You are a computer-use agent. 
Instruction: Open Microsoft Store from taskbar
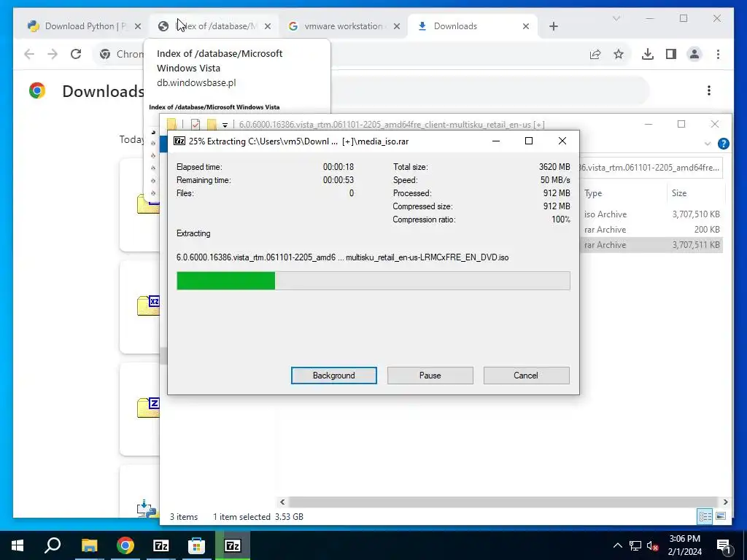coord(196,545)
